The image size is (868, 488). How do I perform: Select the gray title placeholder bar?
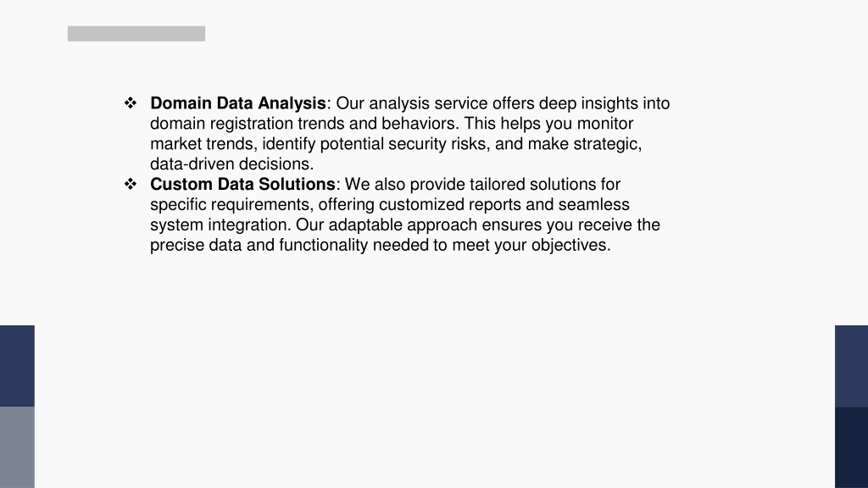(136, 34)
